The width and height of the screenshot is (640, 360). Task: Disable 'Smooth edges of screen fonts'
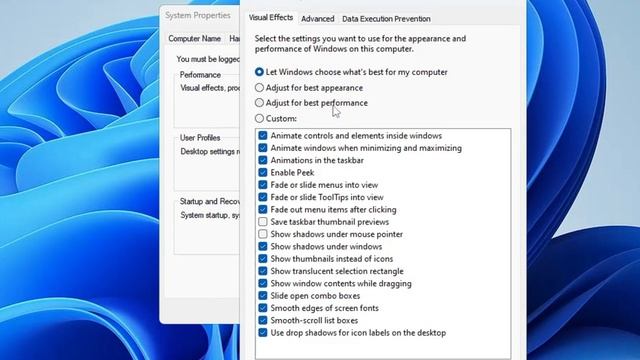pyautogui.click(x=263, y=308)
